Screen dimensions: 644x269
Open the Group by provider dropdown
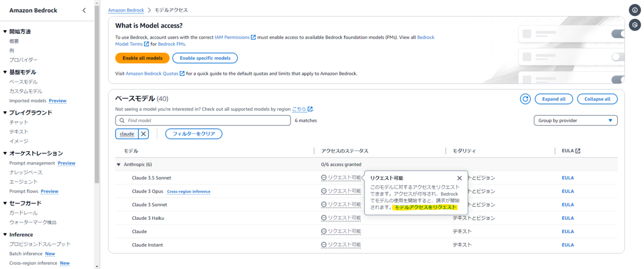575,121
